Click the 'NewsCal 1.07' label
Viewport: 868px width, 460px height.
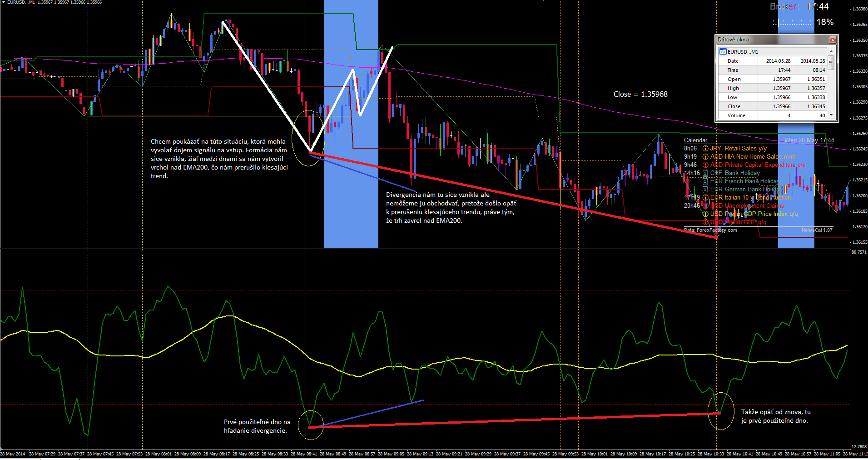817,230
